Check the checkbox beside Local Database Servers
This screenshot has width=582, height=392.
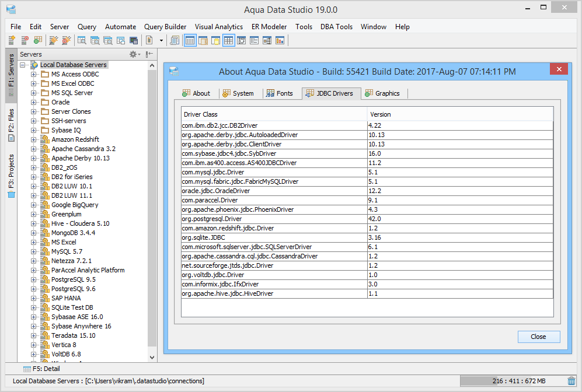point(23,64)
